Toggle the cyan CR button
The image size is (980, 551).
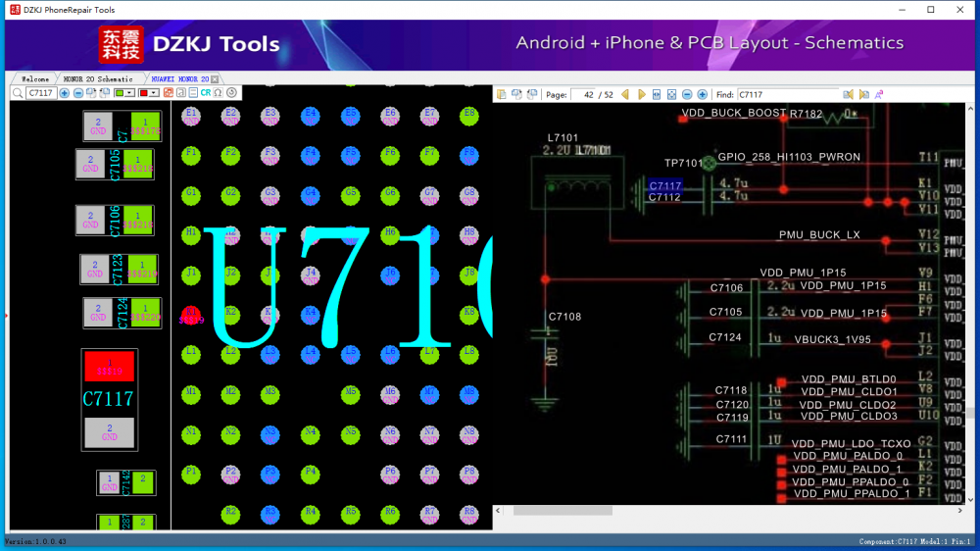[206, 92]
